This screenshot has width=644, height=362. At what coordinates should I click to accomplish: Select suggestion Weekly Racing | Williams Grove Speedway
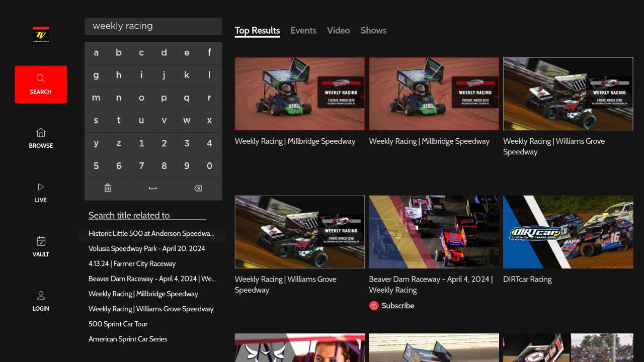151,309
